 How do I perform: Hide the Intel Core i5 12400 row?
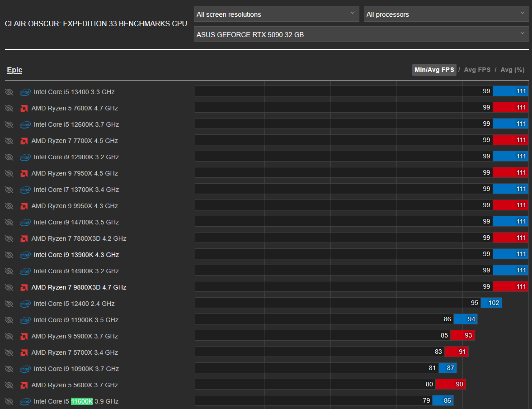[x=9, y=304]
